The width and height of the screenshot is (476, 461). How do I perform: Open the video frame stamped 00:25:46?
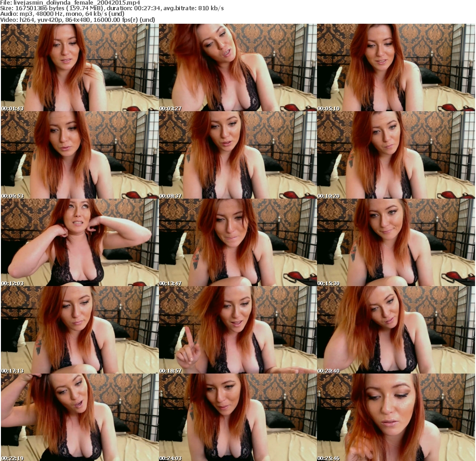pos(396,418)
